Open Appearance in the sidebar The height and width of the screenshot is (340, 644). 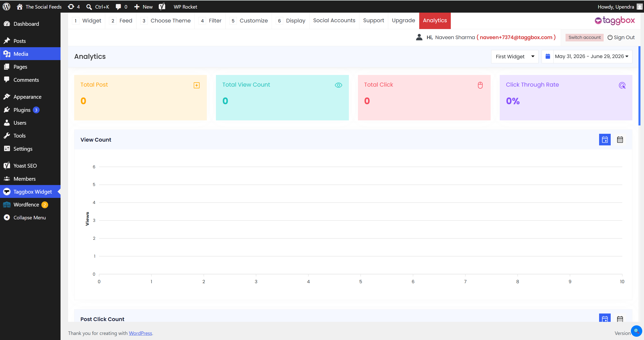(x=30, y=97)
